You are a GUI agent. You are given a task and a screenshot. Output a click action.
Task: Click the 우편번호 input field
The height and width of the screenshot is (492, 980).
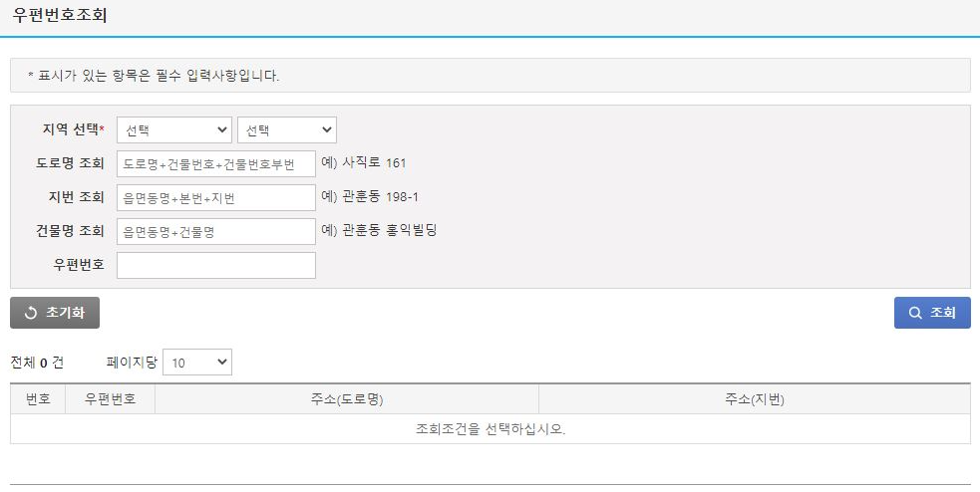(216, 265)
